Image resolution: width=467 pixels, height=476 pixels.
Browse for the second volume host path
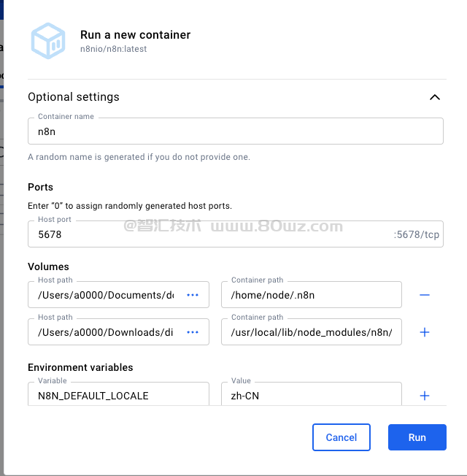(193, 332)
